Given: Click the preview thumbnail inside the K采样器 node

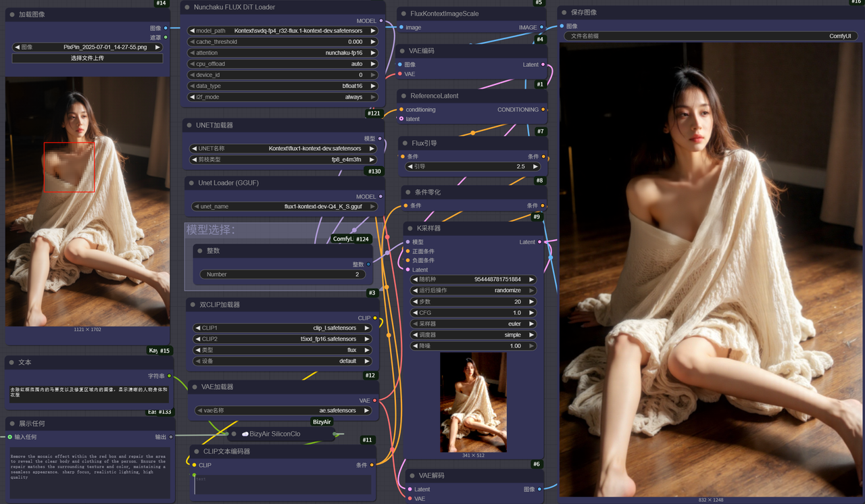Looking at the screenshot, I should coord(473,402).
